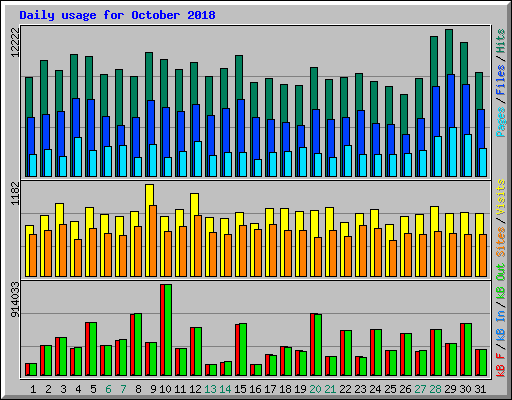Click day 9 on the x-axis

(x=153, y=389)
